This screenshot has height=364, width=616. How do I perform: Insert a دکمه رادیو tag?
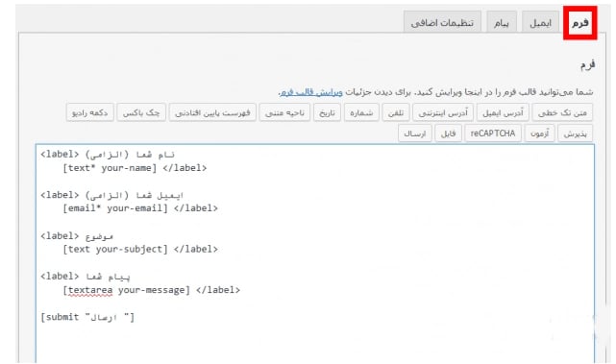(90, 112)
